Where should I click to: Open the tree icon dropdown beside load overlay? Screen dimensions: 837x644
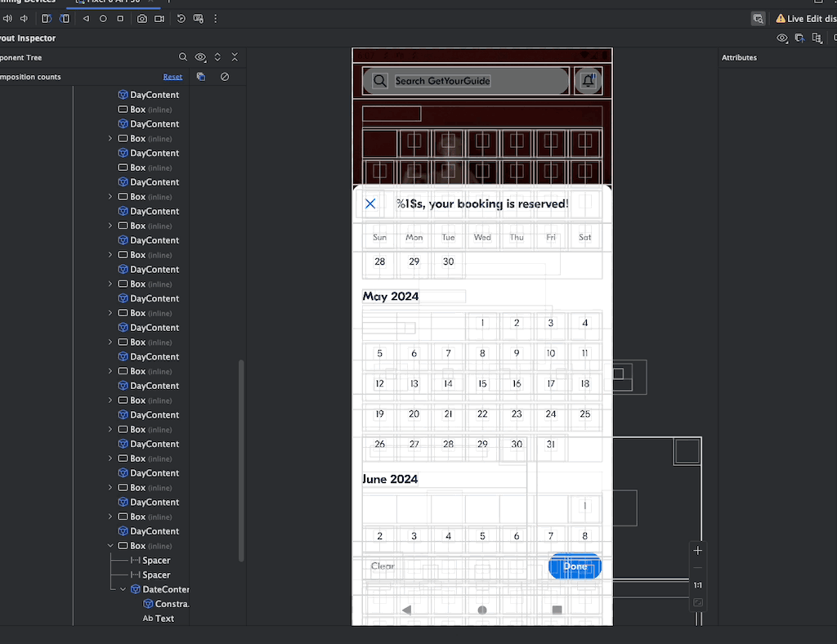click(x=817, y=38)
